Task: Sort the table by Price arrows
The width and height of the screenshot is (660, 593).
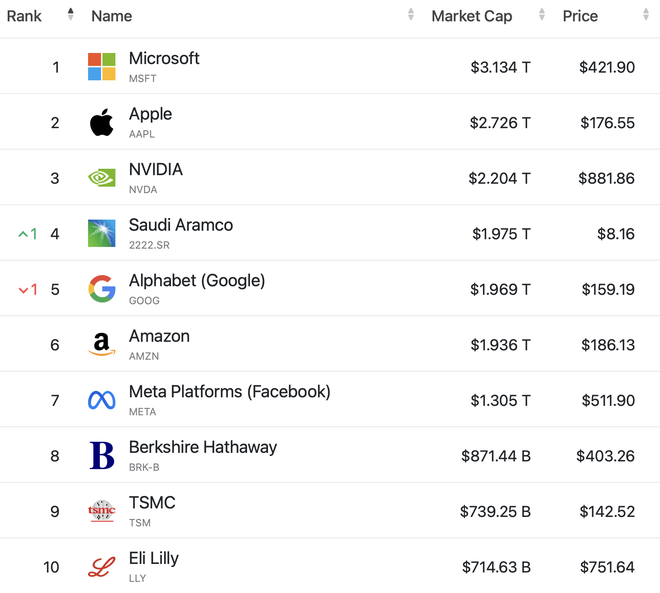Action: click(646, 14)
